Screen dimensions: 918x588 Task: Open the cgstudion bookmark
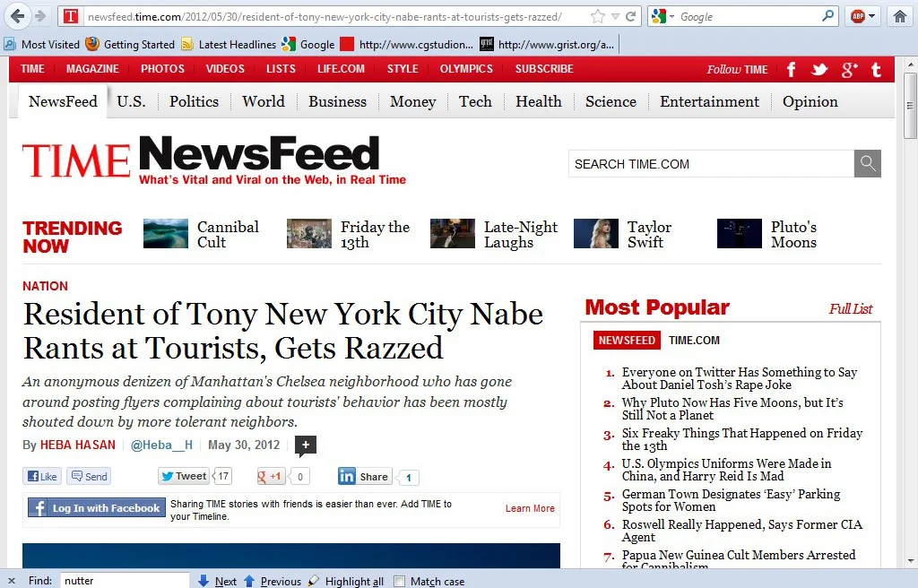click(x=407, y=45)
